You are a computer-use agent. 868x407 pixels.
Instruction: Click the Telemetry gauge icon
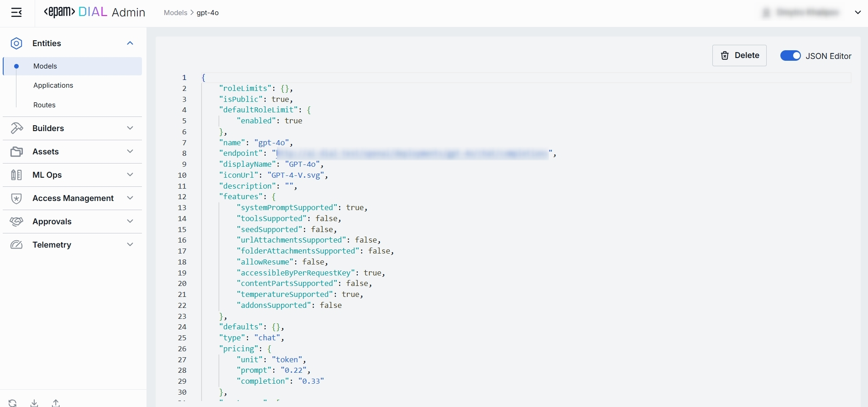[x=16, y=245]
